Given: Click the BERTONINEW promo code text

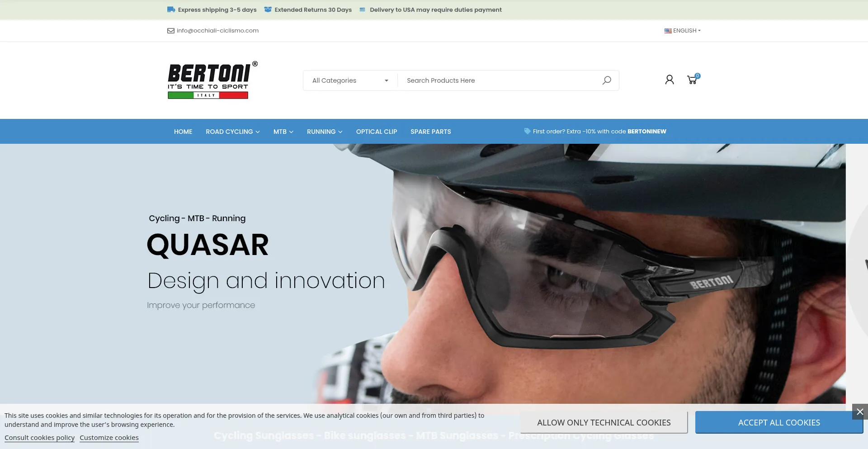Looking at the screenshot, I should 647,131.
